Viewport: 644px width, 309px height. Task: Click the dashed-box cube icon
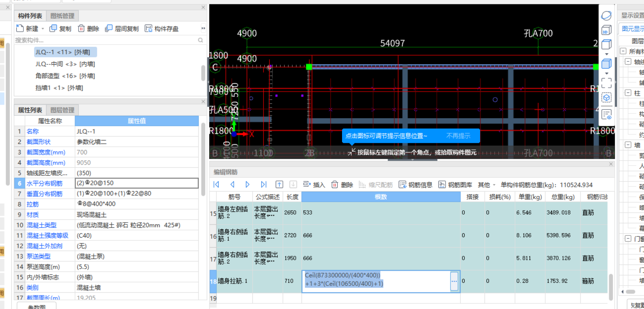click(606, 97)
